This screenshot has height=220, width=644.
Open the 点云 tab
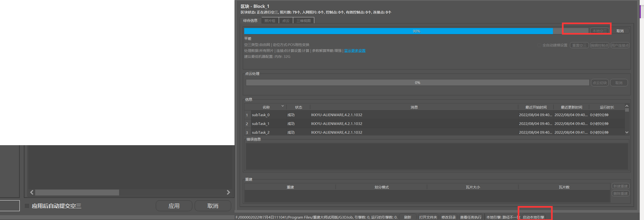[285, 21]
